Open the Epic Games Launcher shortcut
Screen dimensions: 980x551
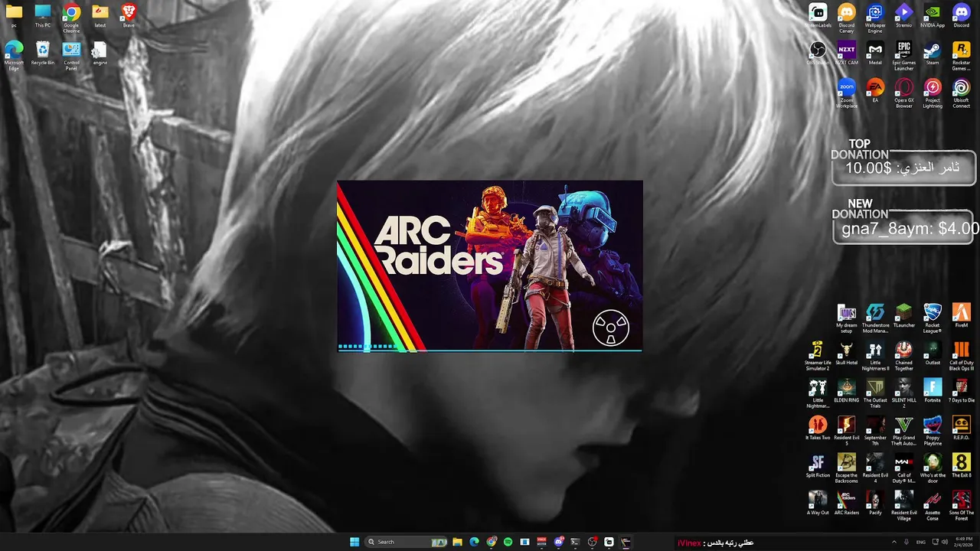(903, 55)
